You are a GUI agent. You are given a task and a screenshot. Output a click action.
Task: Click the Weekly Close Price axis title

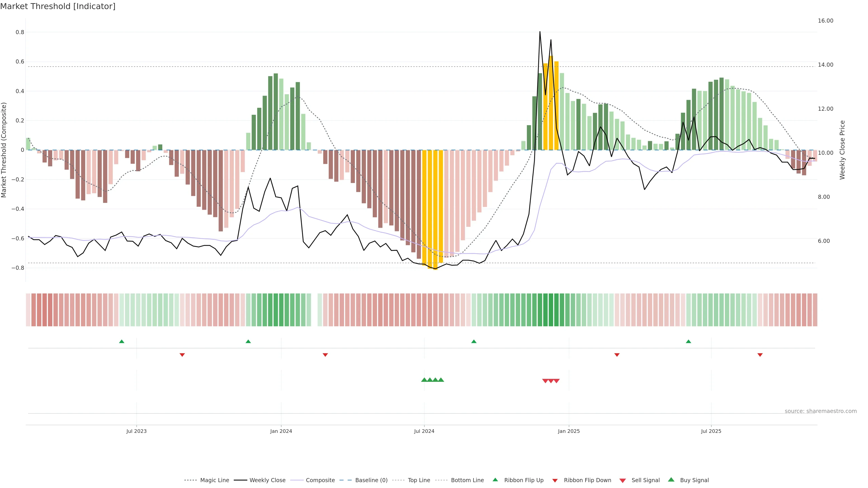(842, 150)
